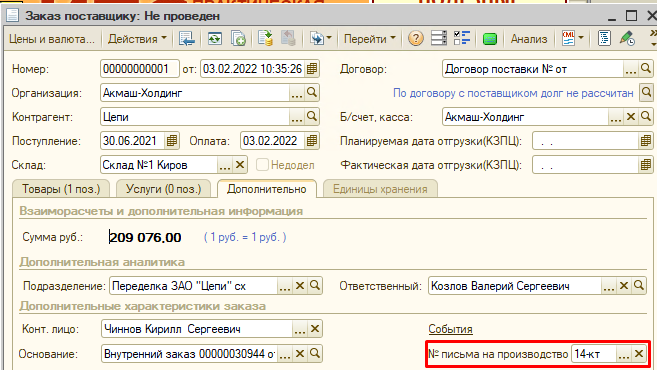Image resolution: width=657 pixels, height=370 pixels.
Task: Open calendar for Планируемая дата отгрузки
Action: click(646, 141)
